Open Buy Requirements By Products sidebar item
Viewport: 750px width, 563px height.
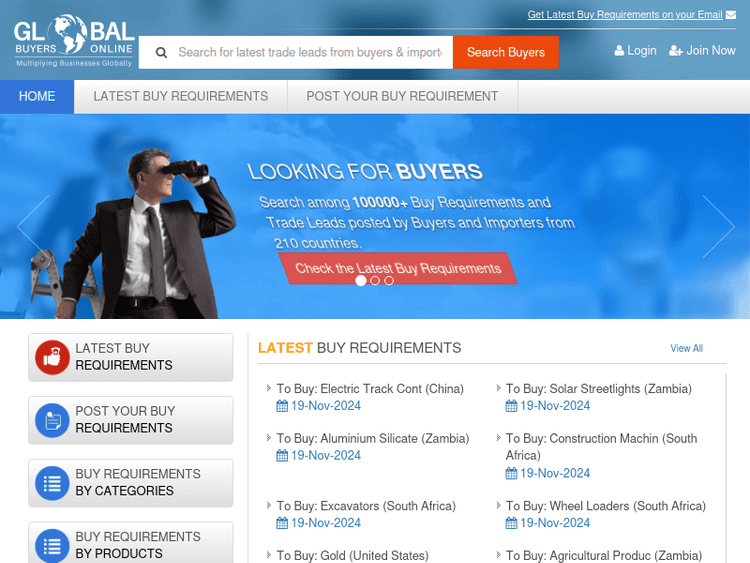tap(131, 544)
